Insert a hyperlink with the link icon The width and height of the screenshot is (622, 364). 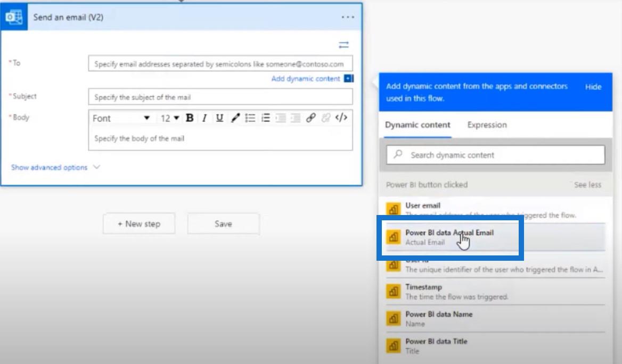(310, 118)
